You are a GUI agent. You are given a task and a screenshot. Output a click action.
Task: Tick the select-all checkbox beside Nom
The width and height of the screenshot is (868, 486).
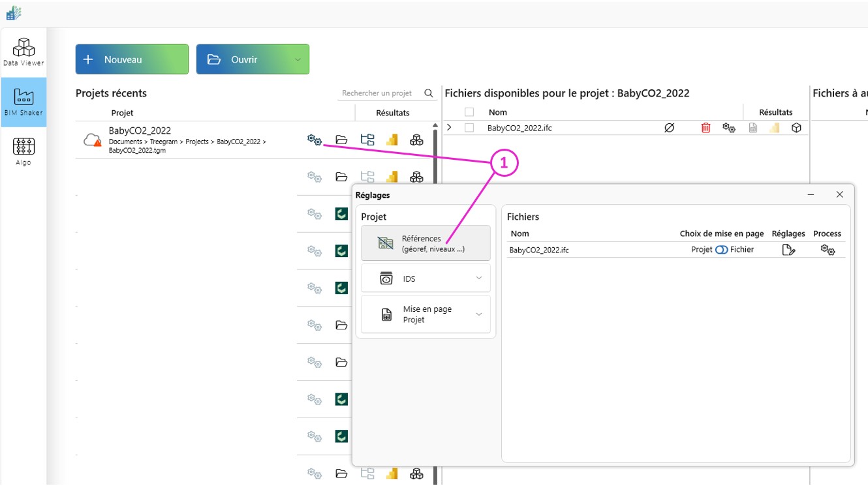[x=469, y=112]
